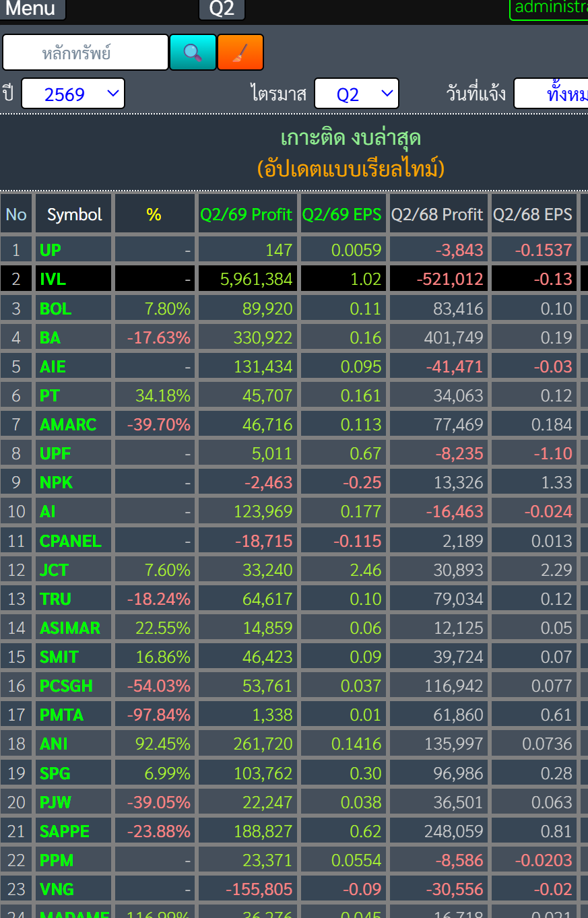The width and height of the screenshot is (588, 918).
Task: Open the AIE stock symbol
Action: [x=53, y=366]
